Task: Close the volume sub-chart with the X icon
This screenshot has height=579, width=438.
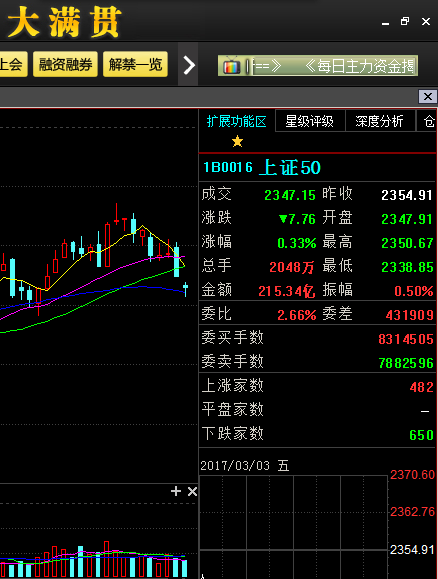Action: (x=192, y=491)
